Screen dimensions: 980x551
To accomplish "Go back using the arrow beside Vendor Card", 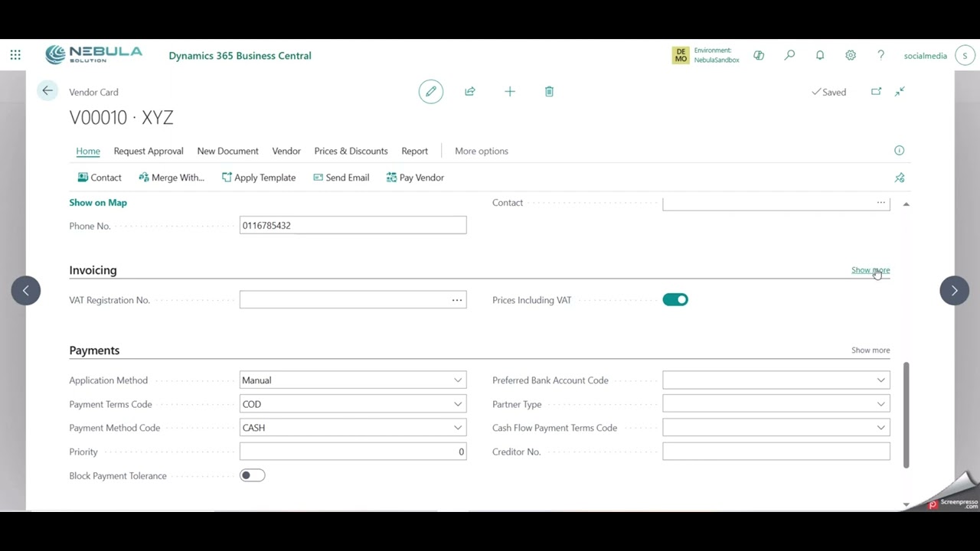I will [x=47, y=91].
